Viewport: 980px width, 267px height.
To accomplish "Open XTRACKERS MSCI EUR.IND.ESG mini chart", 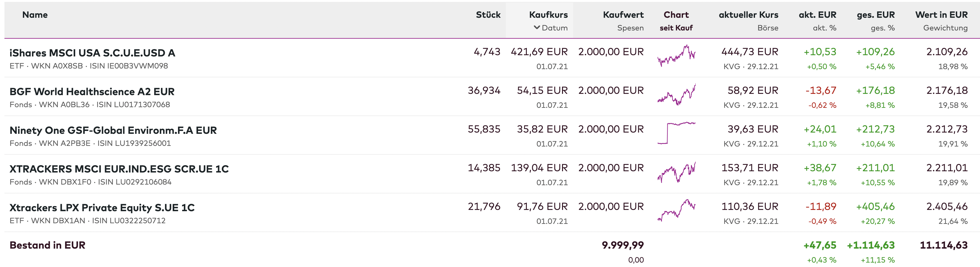I will [x=676, y=172].
